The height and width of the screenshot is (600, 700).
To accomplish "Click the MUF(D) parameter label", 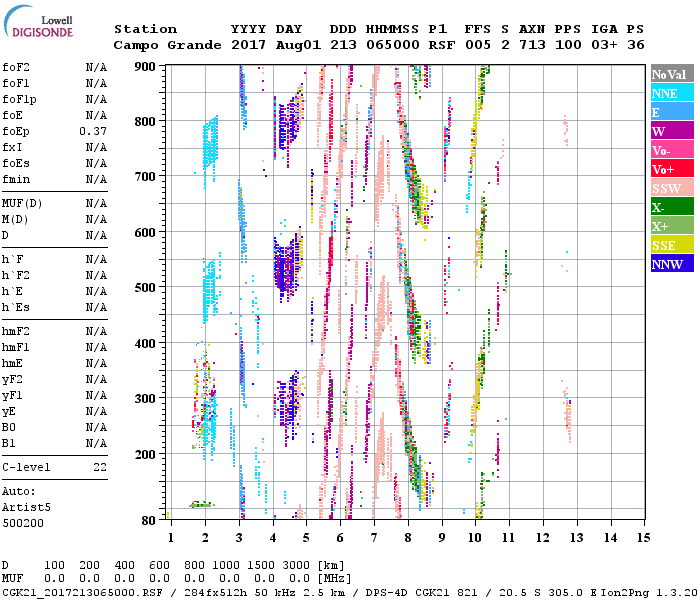I will 22,203.
